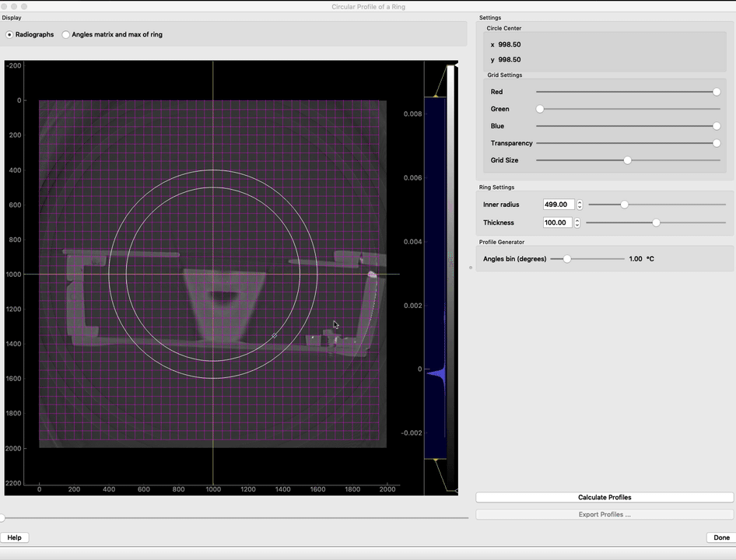The image size is (736, 560).
Task: Click the Green slider handle
Action: (540, 109)
